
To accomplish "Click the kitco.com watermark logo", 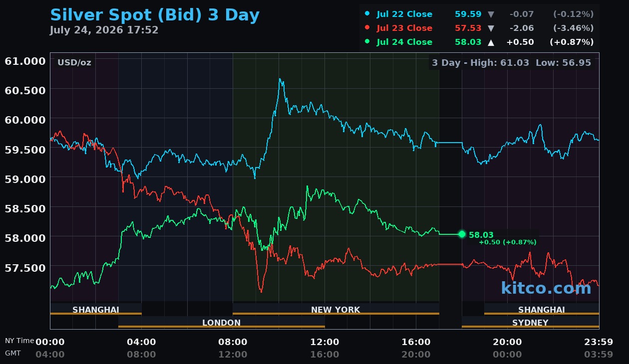I will coord(546,288).
